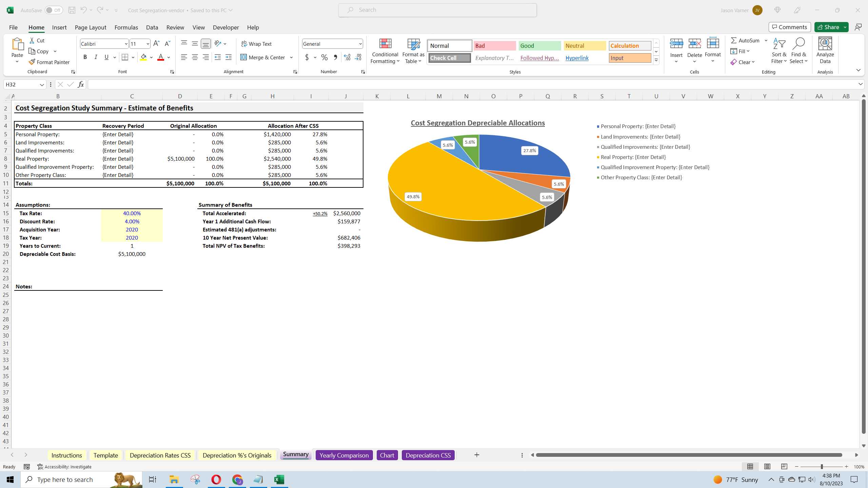The height and width of the screenshot is (488, 868).
Task: Click the Insert Cells icon
Action: tap(676, 44)
